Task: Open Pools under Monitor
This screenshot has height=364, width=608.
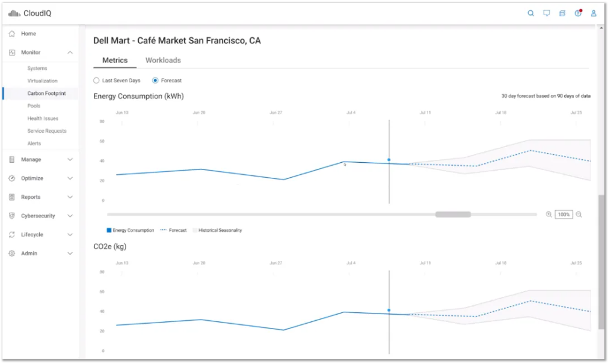Action: coord(34,106)
